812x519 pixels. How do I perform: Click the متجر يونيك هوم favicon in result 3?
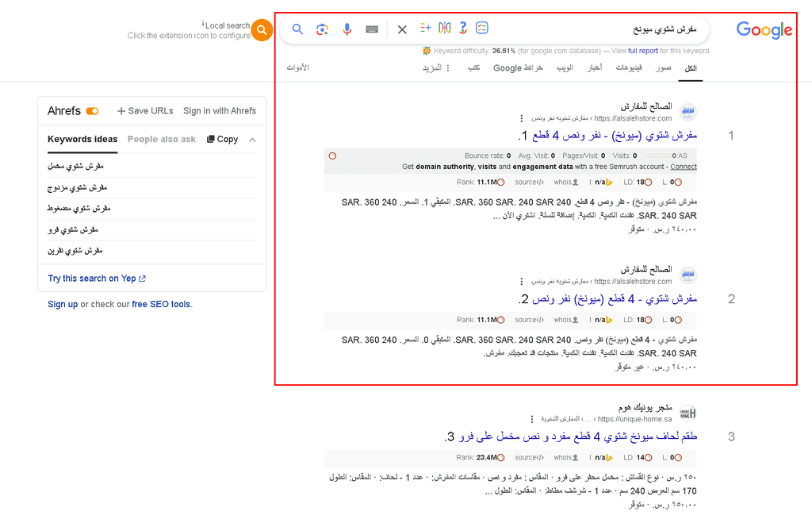pos(688,413)
